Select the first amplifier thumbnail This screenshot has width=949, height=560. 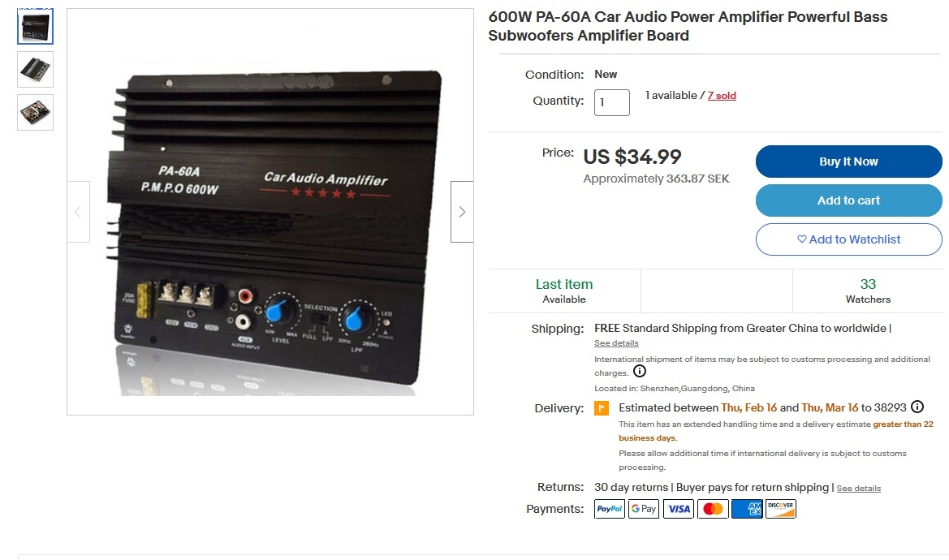(x=35, y=27)
